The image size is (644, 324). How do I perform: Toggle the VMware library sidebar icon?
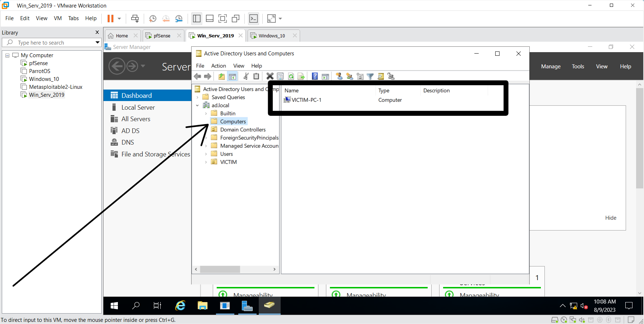click(197, 18)
